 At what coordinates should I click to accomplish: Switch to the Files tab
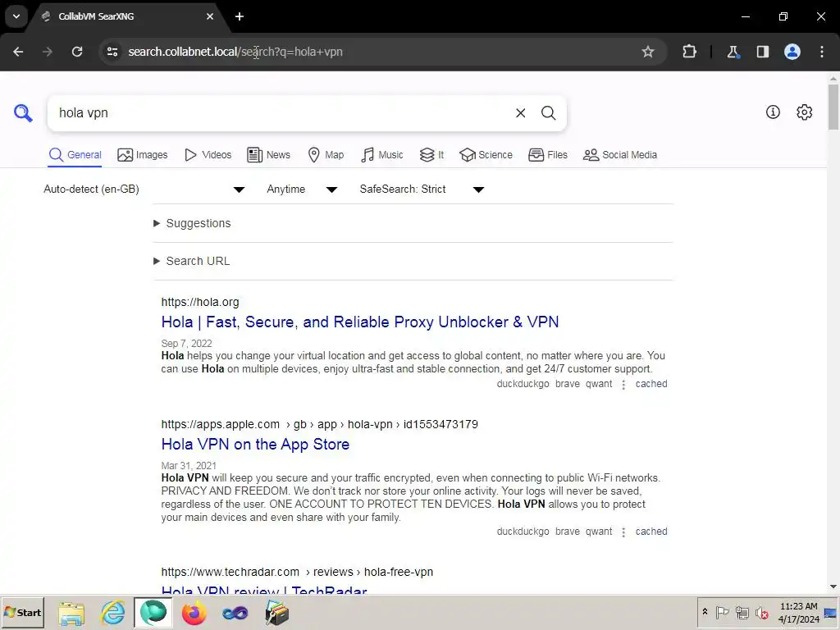click(x=547, y=155)
